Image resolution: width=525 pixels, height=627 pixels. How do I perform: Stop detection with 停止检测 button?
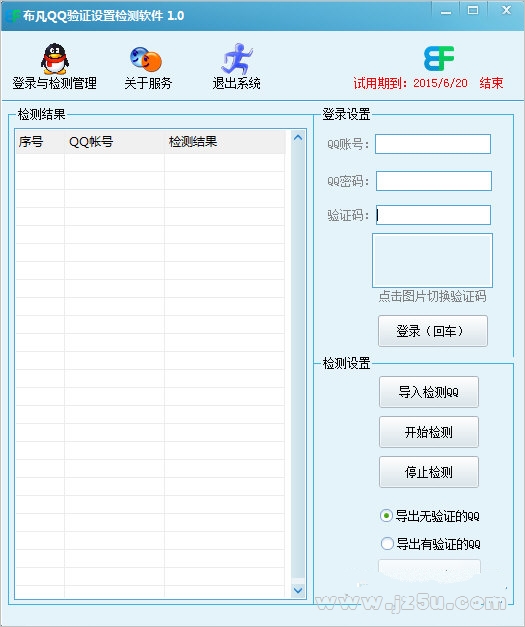coord(429,472)
